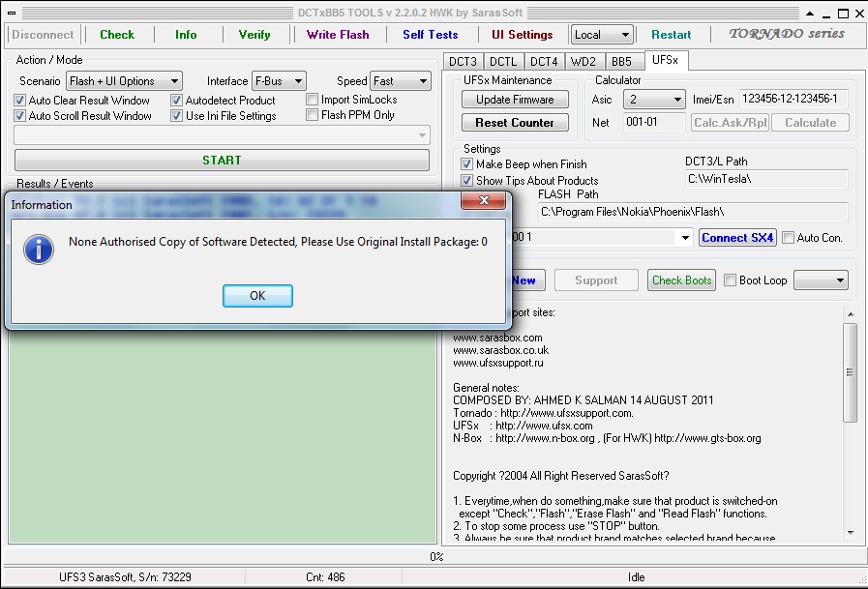Open UI Settings
Viewport: 868px width, 589px height.
522,34
